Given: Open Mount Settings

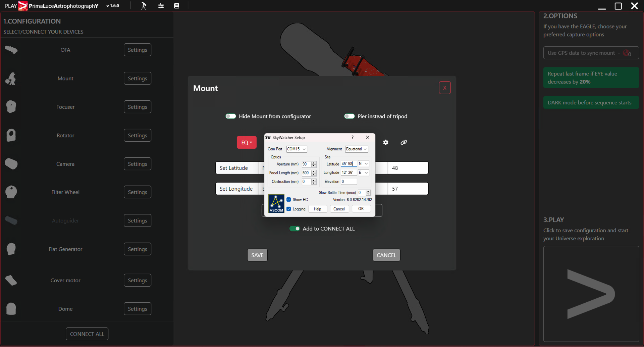Looking at the screenshot, I should [x=138, y=78].
